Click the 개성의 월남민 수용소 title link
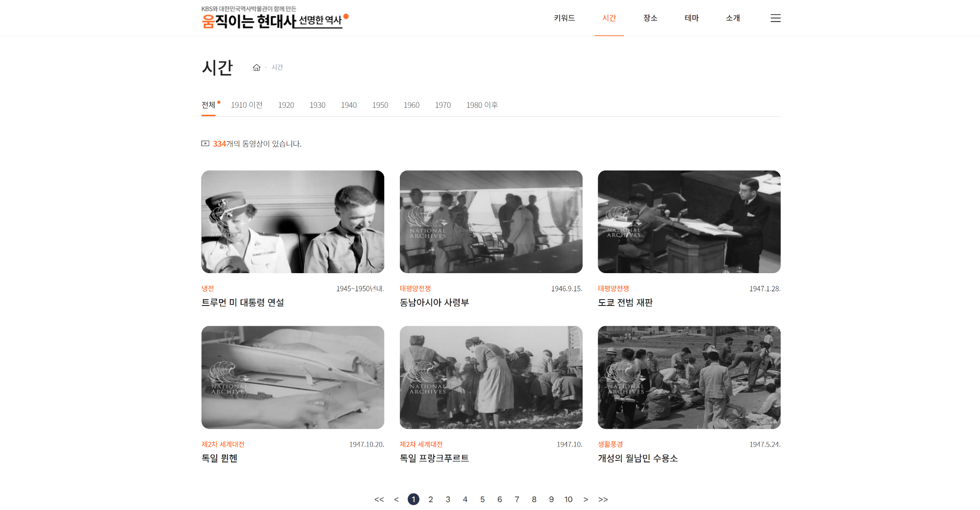Image resolution: width=980 pixels, height=510 pixels. 637,458
